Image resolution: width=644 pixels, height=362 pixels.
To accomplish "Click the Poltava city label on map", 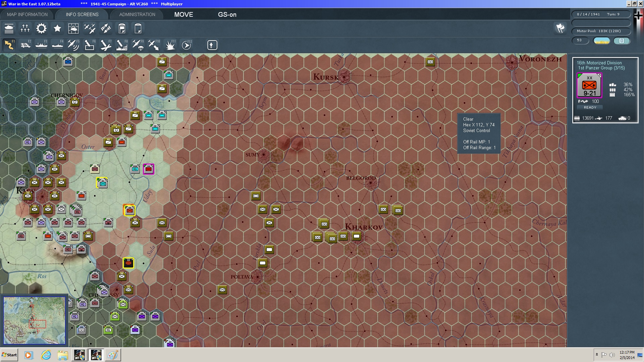I will click(241, 277).
